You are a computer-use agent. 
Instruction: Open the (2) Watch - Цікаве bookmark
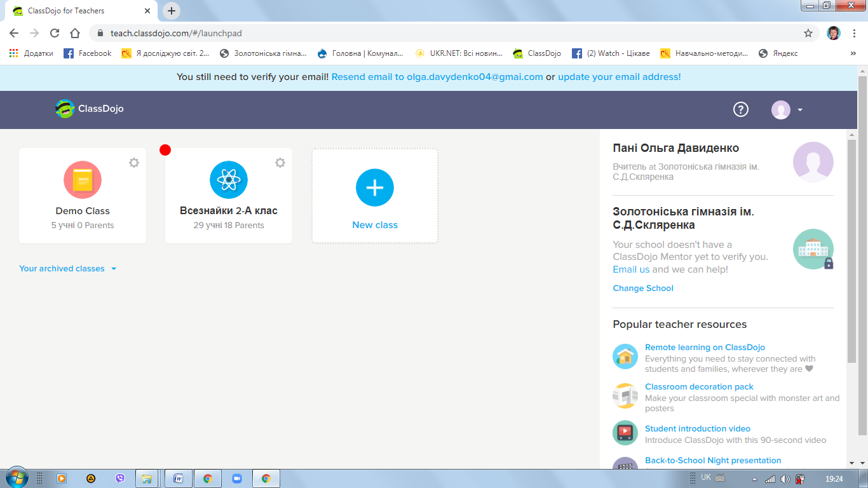pyautogui.click(x=611, y=53)
